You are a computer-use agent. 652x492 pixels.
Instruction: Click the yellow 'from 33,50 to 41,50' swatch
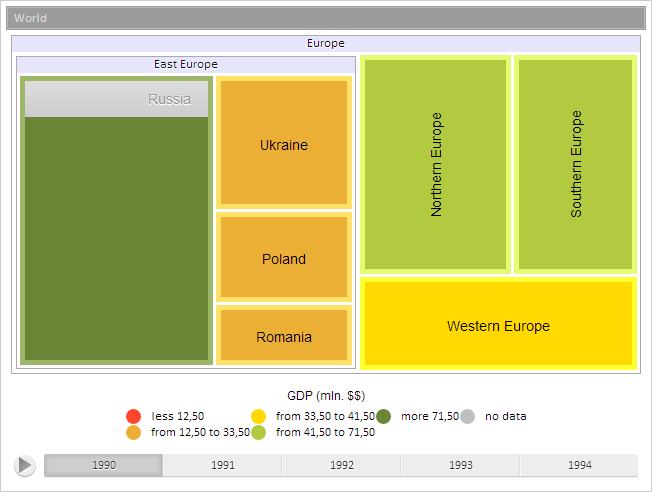click(259, 416)
